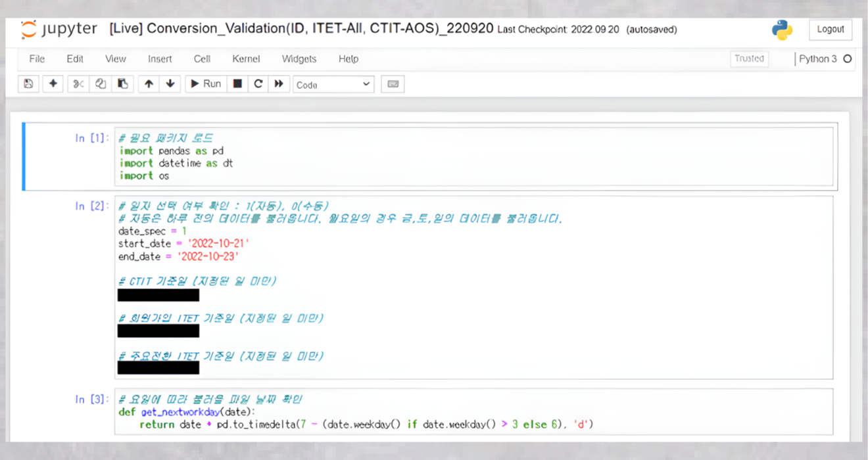This screenshot has height=460, width=868.
Task: Open the Cell menu
Action: tap(202, 59)
